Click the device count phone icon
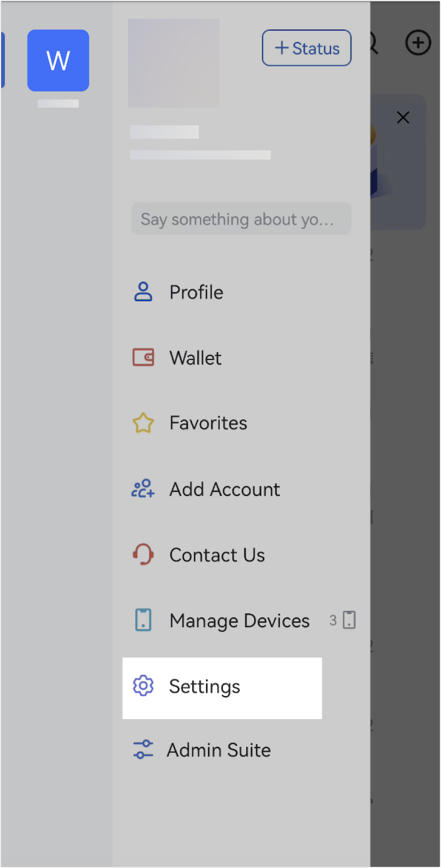The height and width of the screenshot is (868, 441). pyautogui.click(x=349, y=620)
